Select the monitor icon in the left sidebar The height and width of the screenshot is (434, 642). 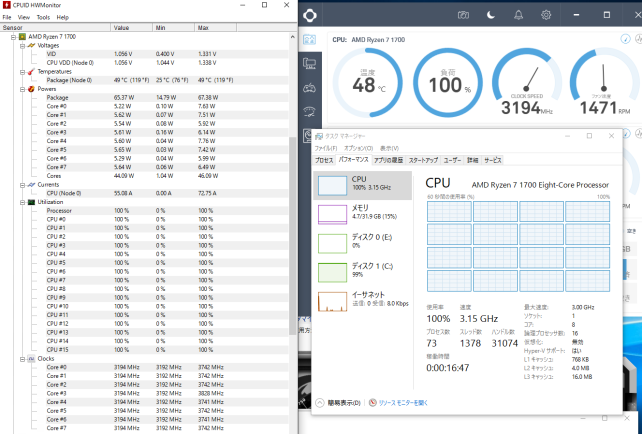310,63
